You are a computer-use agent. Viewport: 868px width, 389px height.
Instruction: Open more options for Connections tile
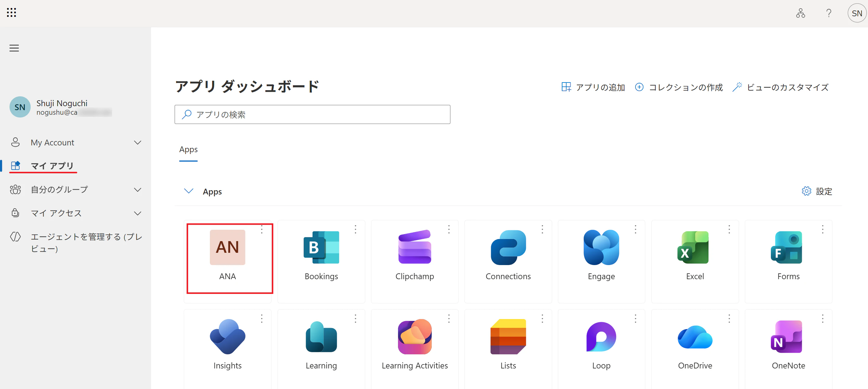coord(542,229)
